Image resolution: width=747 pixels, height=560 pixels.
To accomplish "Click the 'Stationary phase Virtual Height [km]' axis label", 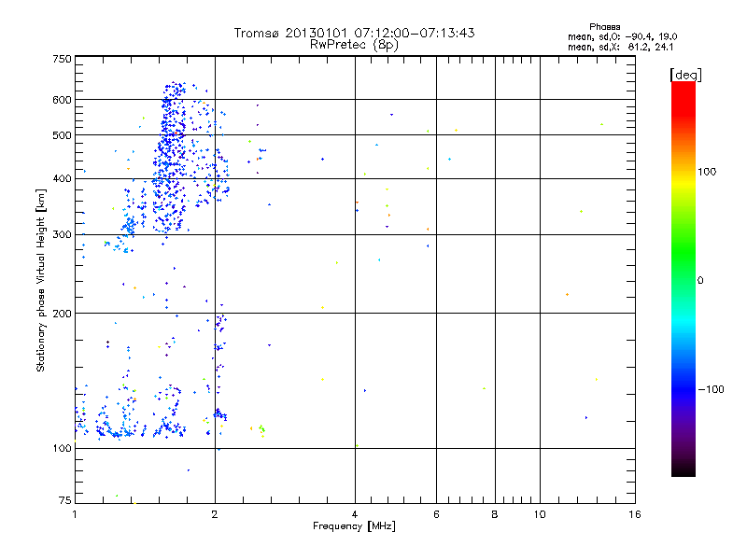I will [41, 280].
